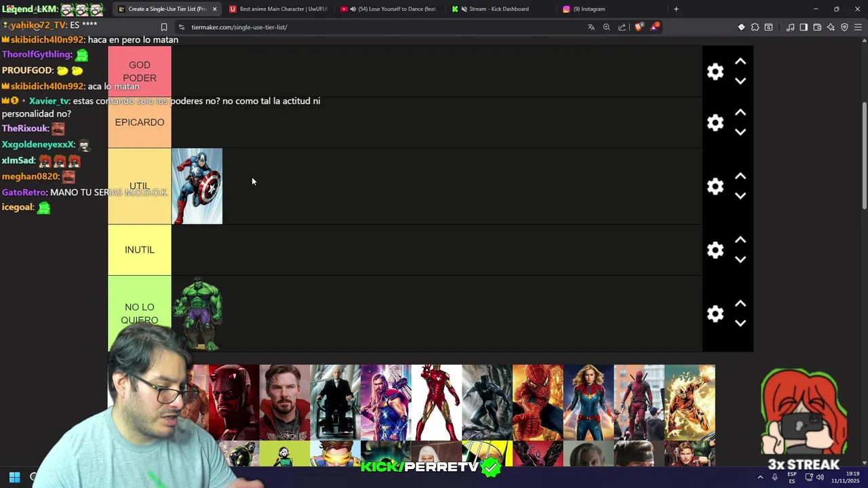868x488 pixels.
Task: Move UTIL tier down with arrow
Action: [741, 196]
